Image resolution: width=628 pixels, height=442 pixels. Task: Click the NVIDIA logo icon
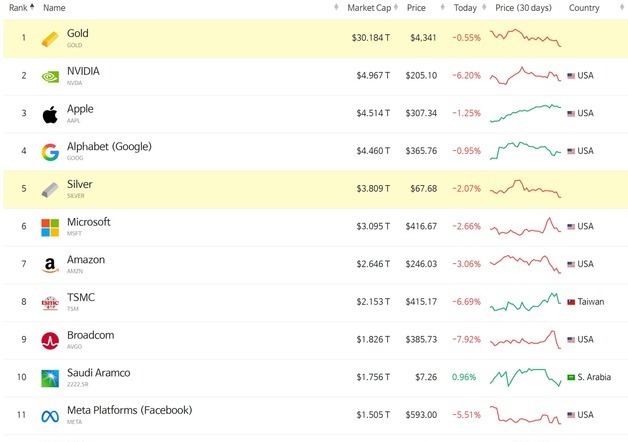coord(50,76)
